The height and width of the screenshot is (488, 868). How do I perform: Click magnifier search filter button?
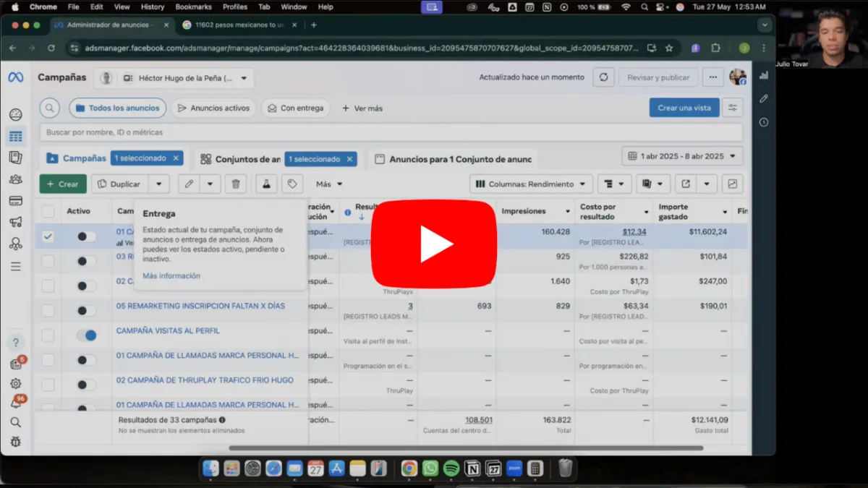[49, 108]
